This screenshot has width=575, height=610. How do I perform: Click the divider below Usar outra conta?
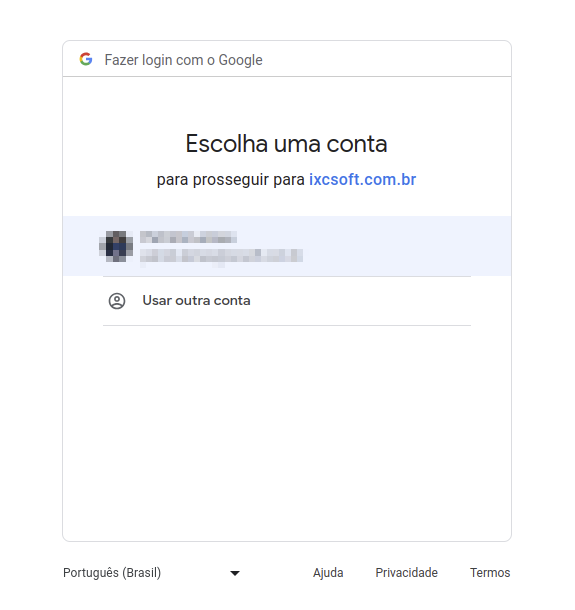click(287, 325)
